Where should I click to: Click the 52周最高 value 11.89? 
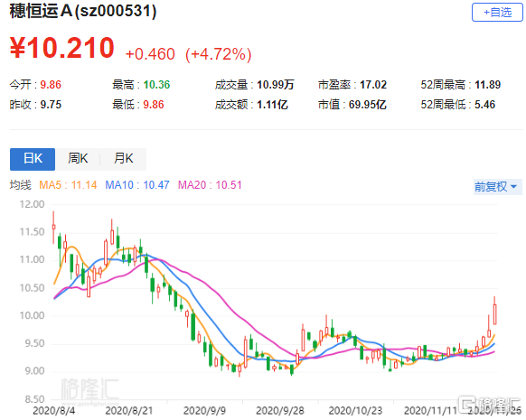pyautogui.click(x=487, y=85)
